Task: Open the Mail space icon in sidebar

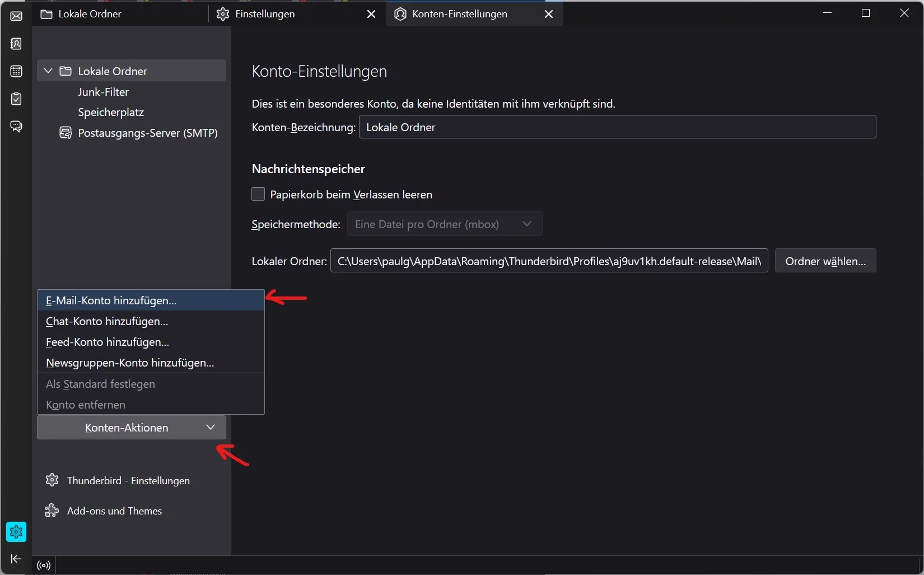Action: [x=16, y=16]
